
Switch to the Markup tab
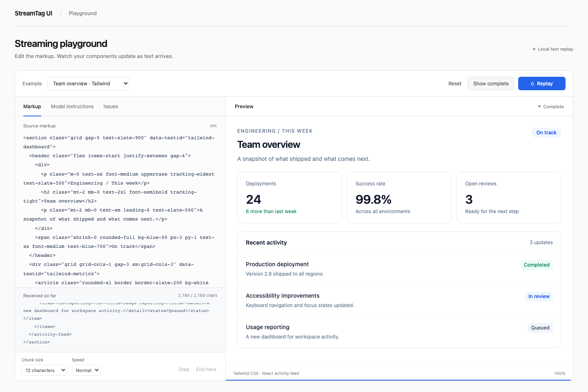pyautogui.click(x=32, y=107)
